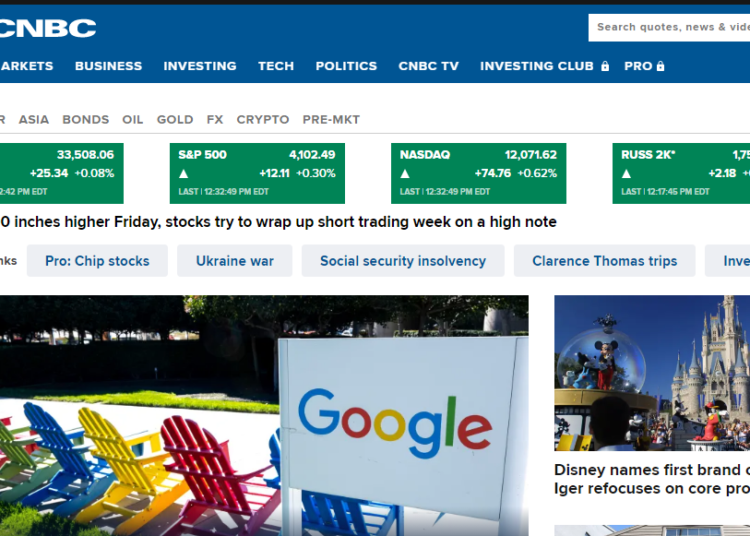
Task: Open the CNBC TV menu
Action: click(x=429, y=66)
